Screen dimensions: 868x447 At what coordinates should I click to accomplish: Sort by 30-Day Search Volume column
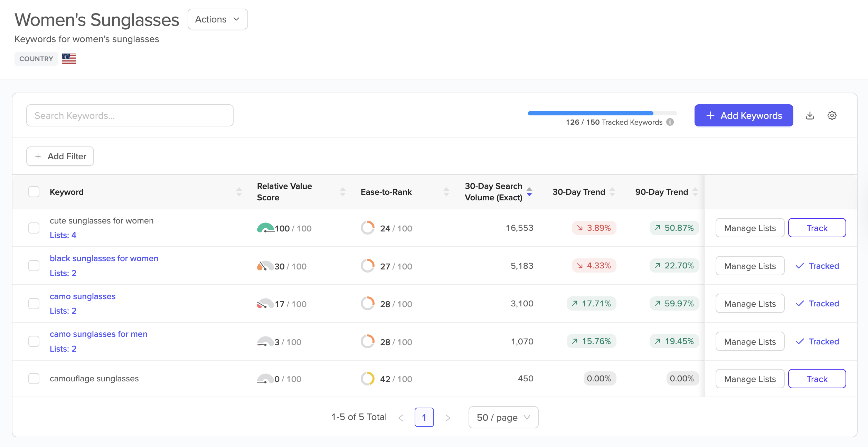point(529,192)
